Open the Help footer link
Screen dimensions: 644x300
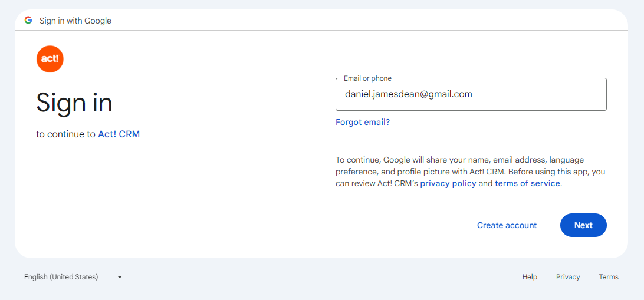tap(530, 277)
